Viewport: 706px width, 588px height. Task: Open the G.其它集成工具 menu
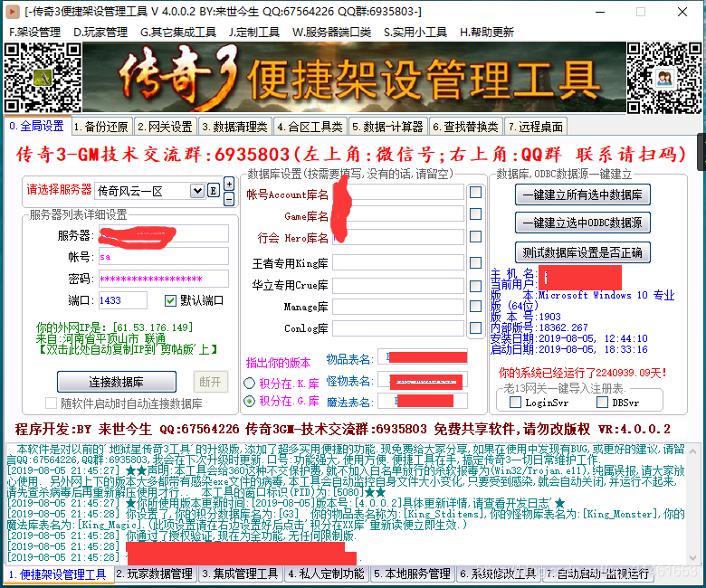[178, 32]
